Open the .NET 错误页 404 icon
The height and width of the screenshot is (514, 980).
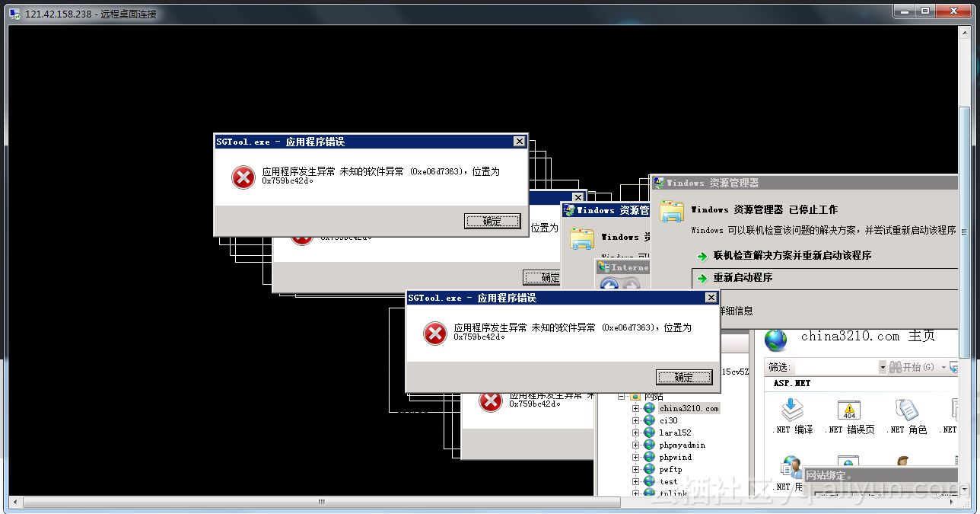[849, 410]
